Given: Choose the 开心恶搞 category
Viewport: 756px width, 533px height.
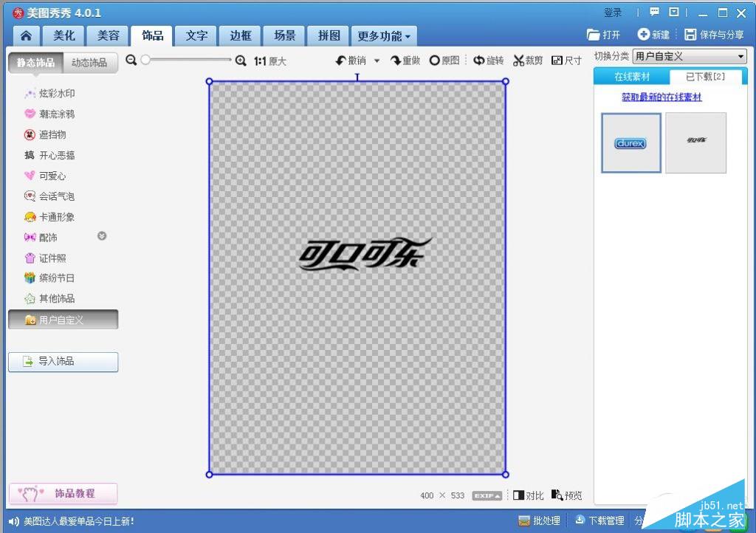Looking at the screenshot, I should point(49,155).
